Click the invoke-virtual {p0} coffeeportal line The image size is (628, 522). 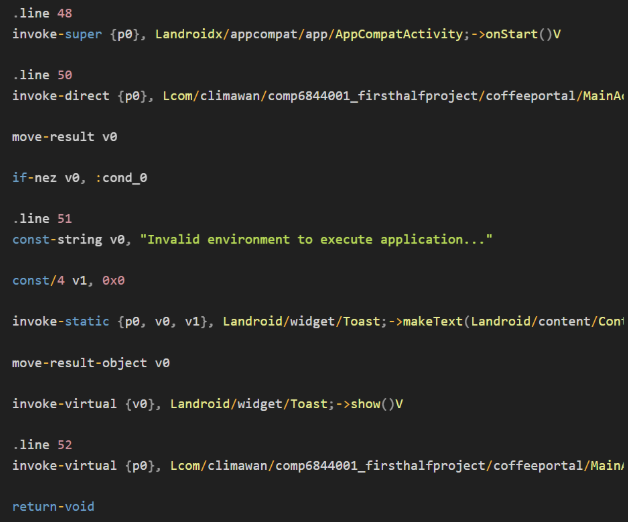(318, 466)
